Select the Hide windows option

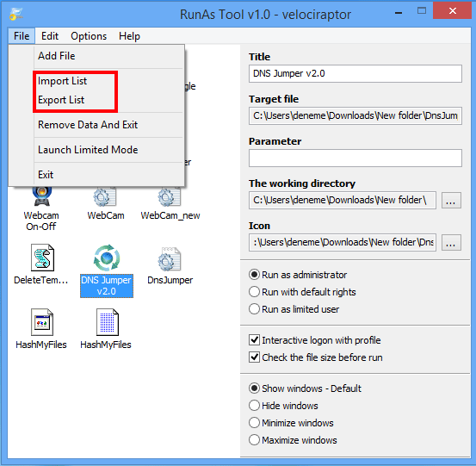[283, 406]
